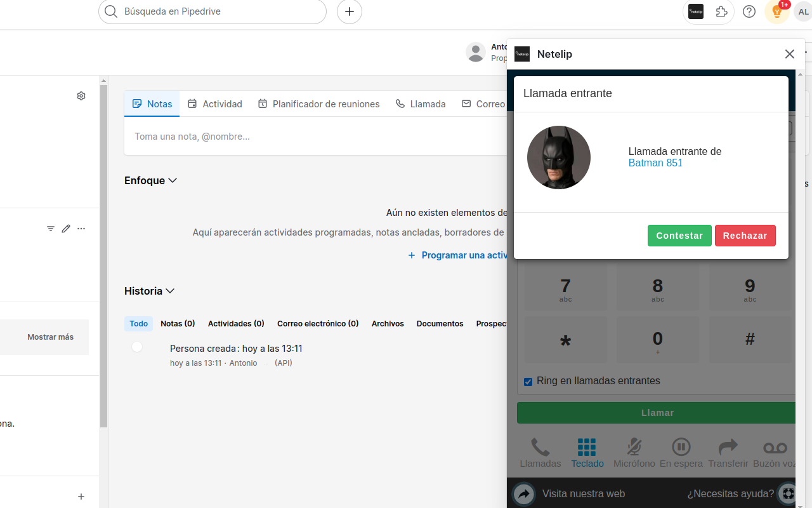Click Programar una actividad link
This screenshot has height=508, width=812.
click(x=458, y=255)
